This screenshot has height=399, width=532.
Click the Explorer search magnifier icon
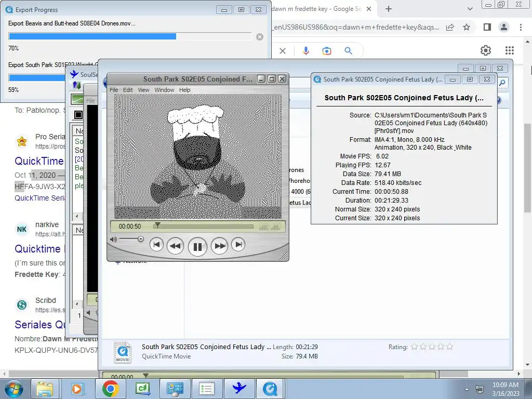[502, 83]
